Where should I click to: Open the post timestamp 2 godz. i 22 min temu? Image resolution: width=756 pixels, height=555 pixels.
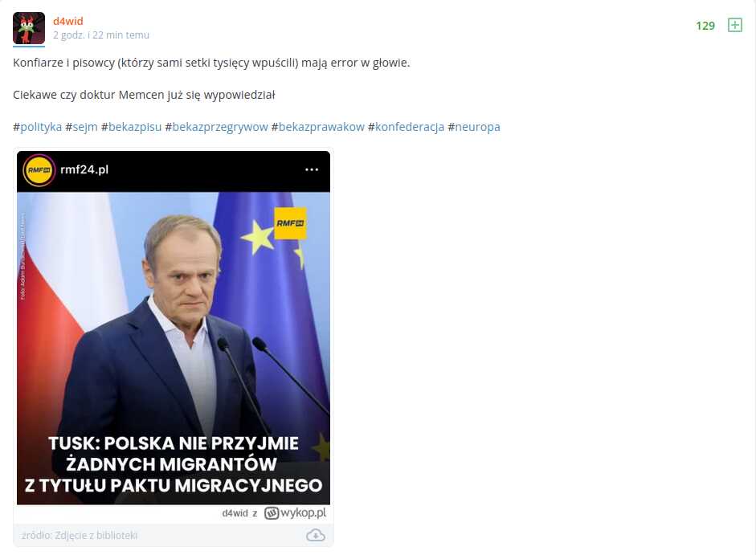101,35
